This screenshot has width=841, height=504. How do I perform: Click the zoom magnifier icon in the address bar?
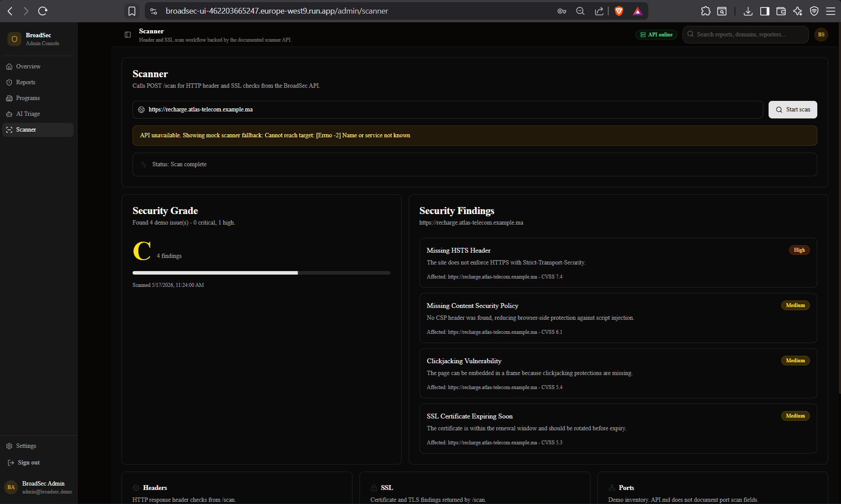(580, 11)
